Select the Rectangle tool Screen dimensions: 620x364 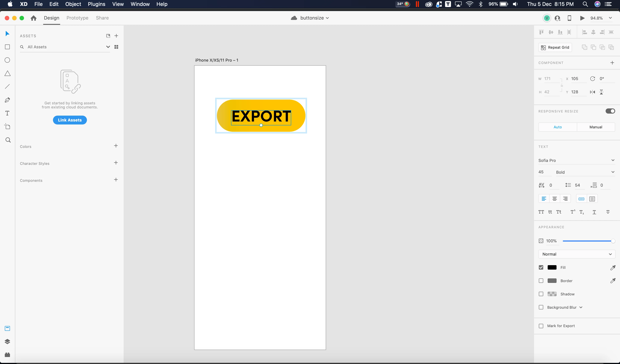point(7,47)
